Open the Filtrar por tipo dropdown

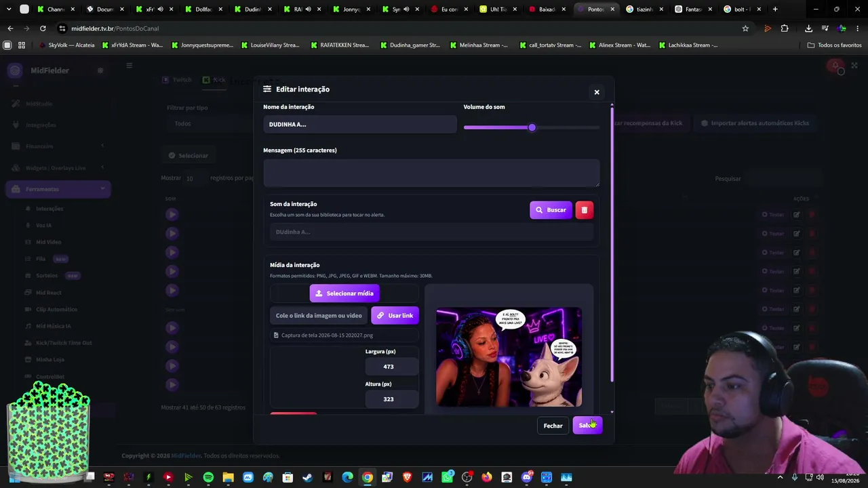coord(210,123)
